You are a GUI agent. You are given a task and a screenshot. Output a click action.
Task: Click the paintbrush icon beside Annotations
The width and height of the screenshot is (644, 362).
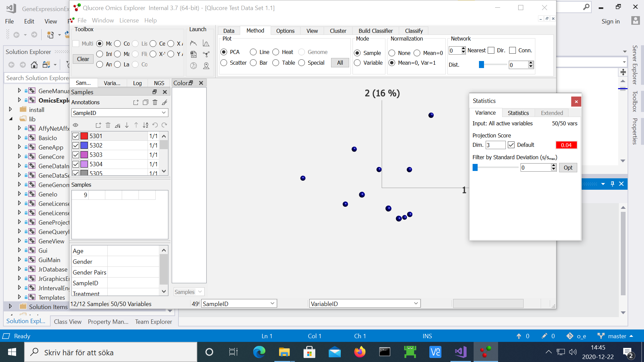coord(164,103)
